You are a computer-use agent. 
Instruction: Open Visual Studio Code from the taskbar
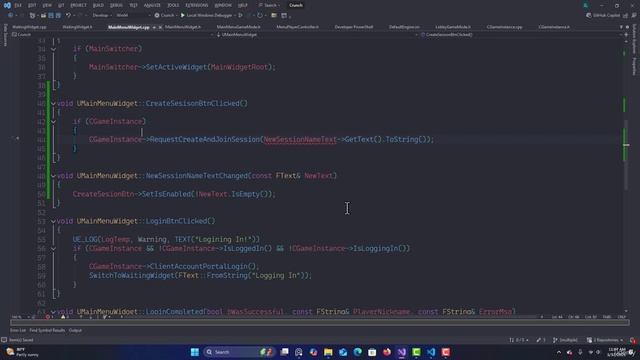coord(431,352)
